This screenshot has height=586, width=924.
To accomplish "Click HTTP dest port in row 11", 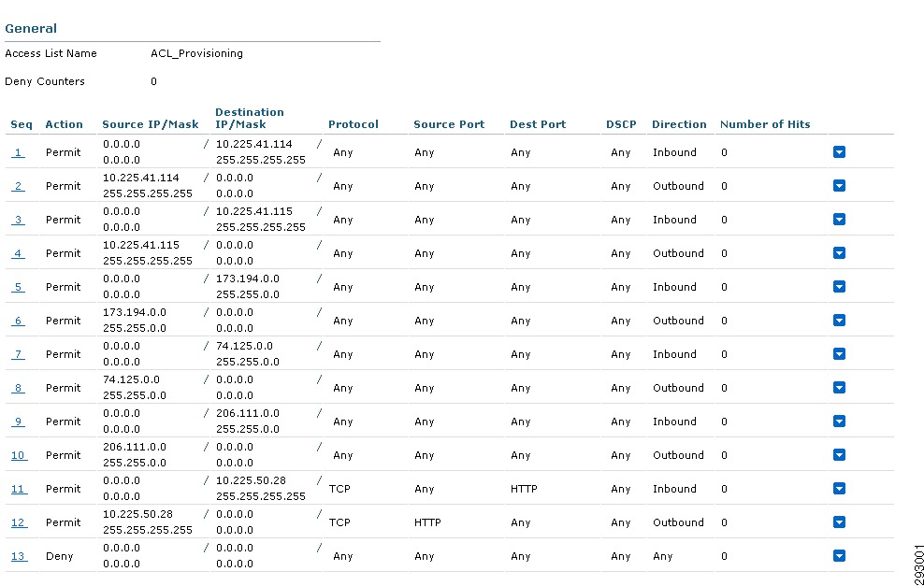I will tap(524, 489).
